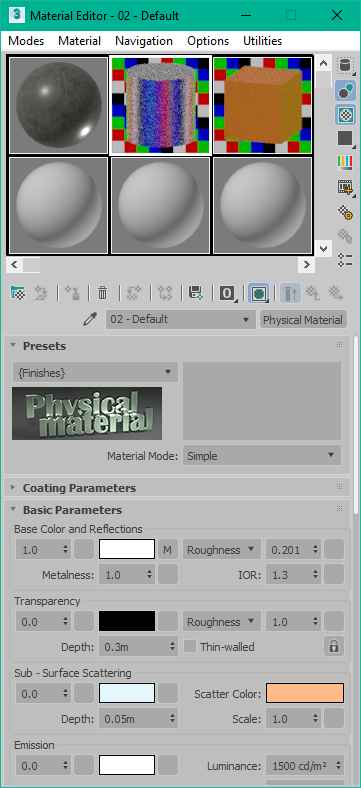This screenshot has height=788, width=361.
Task: Toggle the Backlight icon
Action: (345, 90)
